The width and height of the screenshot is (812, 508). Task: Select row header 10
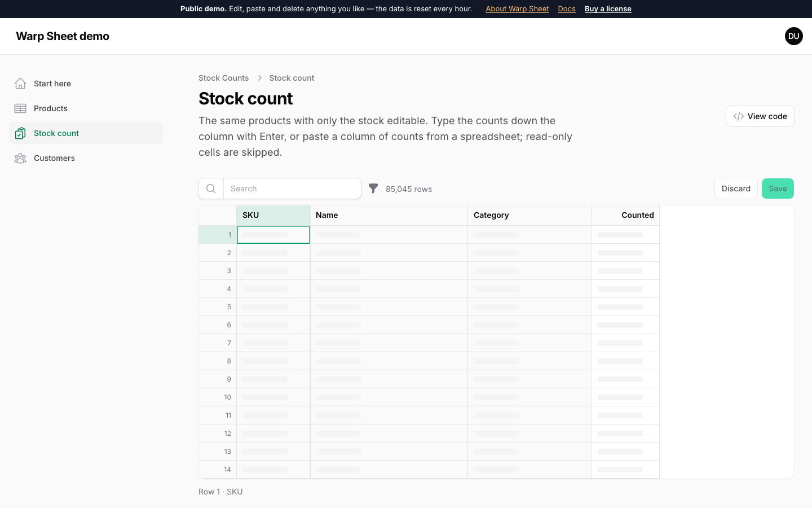[x=218, y=397]
